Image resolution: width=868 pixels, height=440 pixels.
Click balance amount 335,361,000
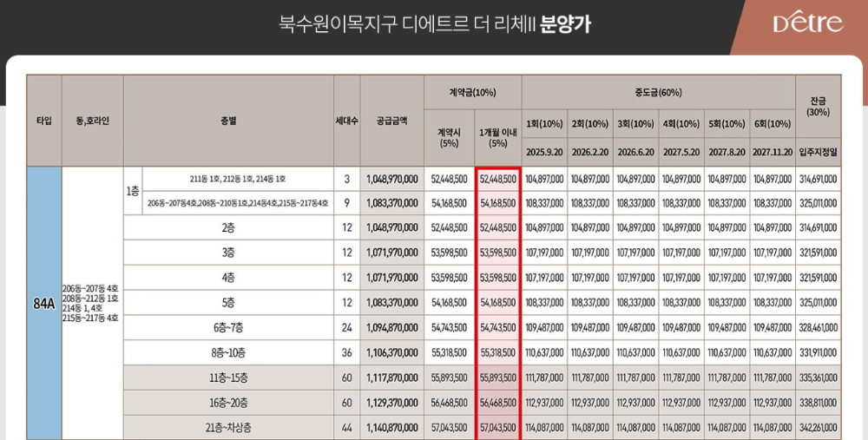tap(819, 378)
